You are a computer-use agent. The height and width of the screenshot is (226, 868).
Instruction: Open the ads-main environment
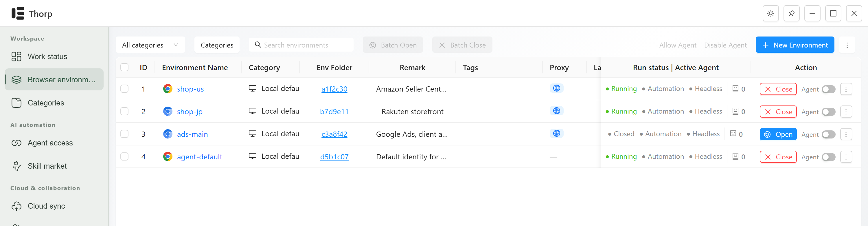pos(778,134)
